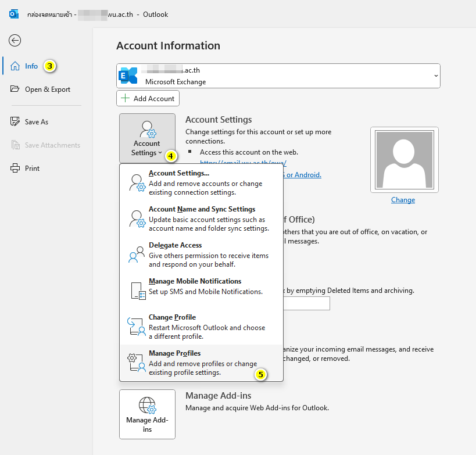Screen dimensions: 476x455
Task: Click the Manage Add-ins button
Action: [147, 414]
